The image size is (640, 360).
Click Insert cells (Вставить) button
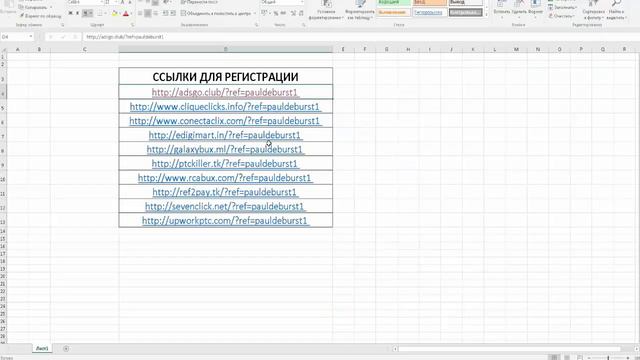(502, 10)
